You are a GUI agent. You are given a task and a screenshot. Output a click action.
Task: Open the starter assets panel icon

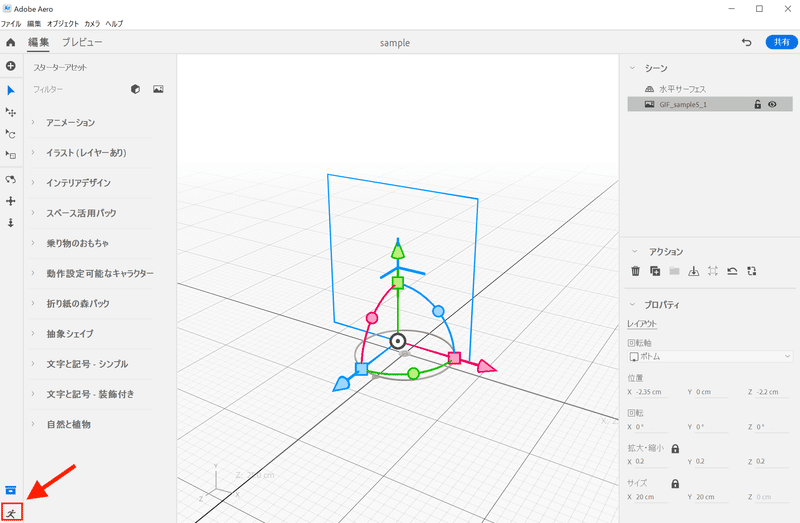click(x=11, y=490)
